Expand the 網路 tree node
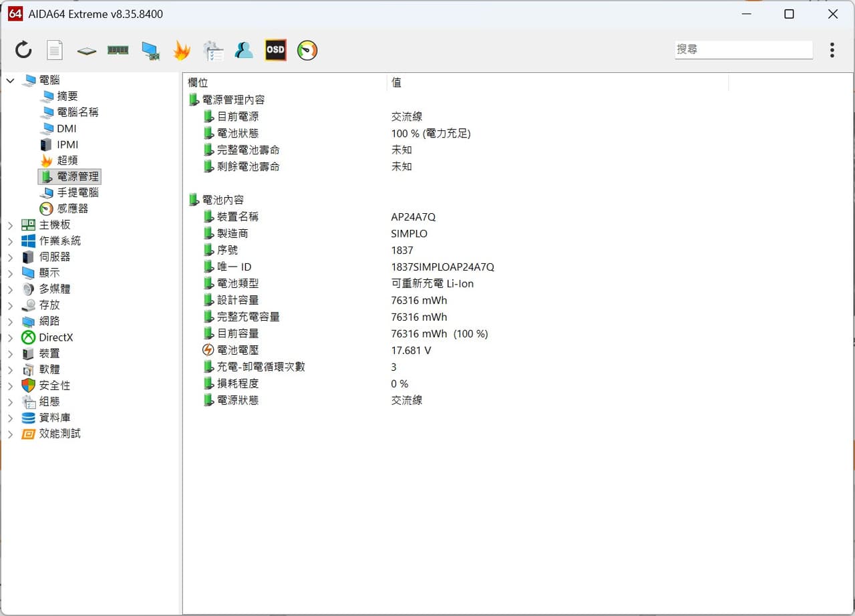The height and width of the screenshot is (616, 855). point(10,321)
